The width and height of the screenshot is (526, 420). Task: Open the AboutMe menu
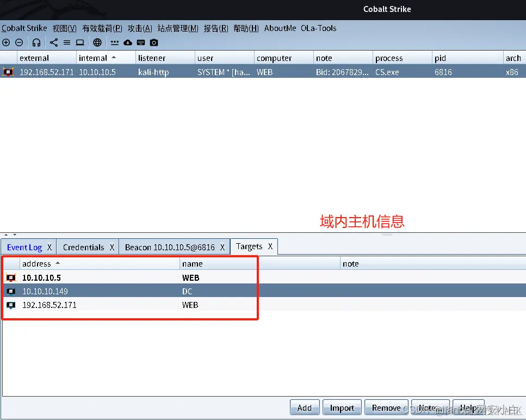pyautogui.click(x=280, y=28)
